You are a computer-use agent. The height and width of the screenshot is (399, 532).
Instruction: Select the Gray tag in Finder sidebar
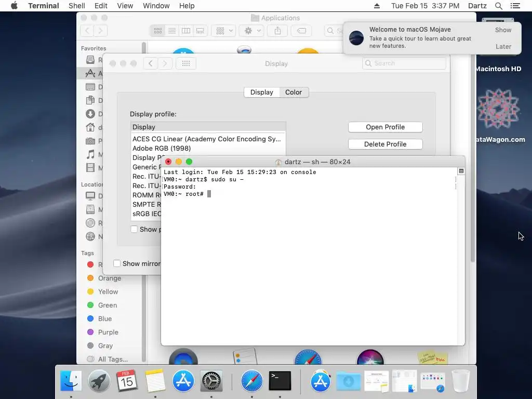[x=100, y=345]
